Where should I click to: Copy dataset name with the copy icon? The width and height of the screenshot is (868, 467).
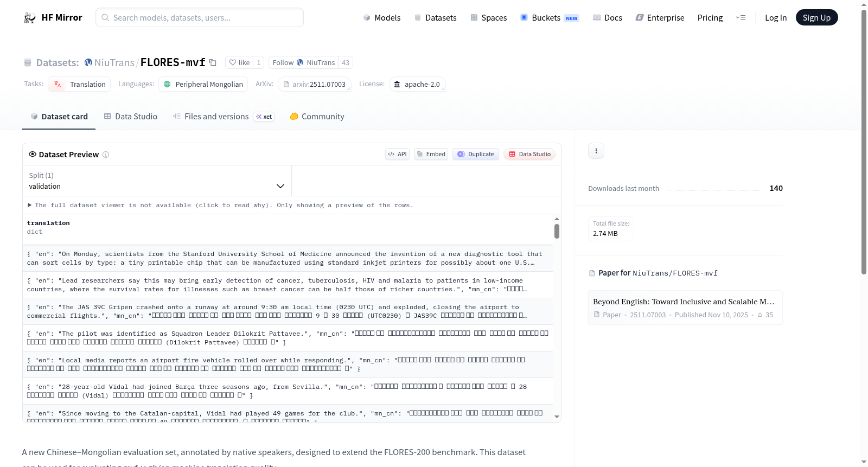coord(213,63)
